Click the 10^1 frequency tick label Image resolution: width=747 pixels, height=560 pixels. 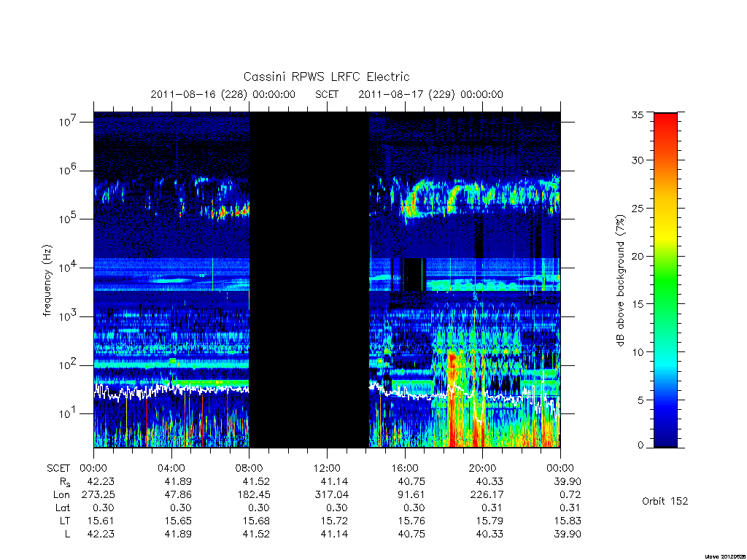(x=68, y=413)
